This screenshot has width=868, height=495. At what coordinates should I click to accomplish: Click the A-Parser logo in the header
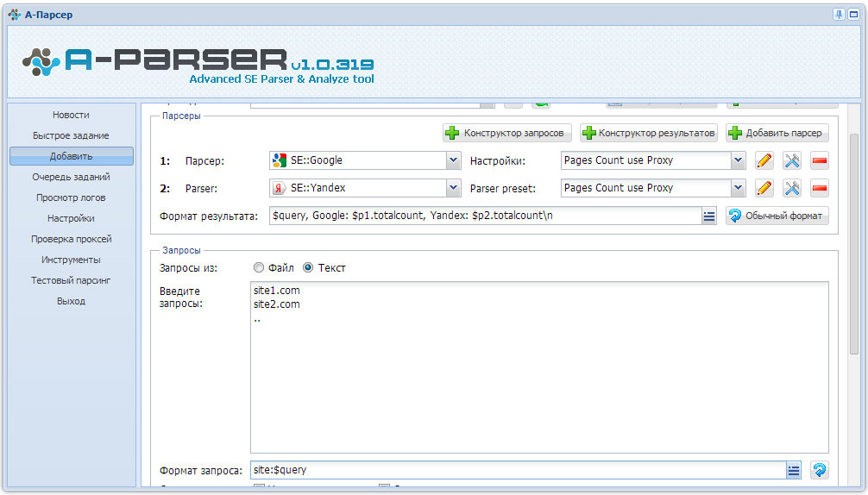(198, 66)
